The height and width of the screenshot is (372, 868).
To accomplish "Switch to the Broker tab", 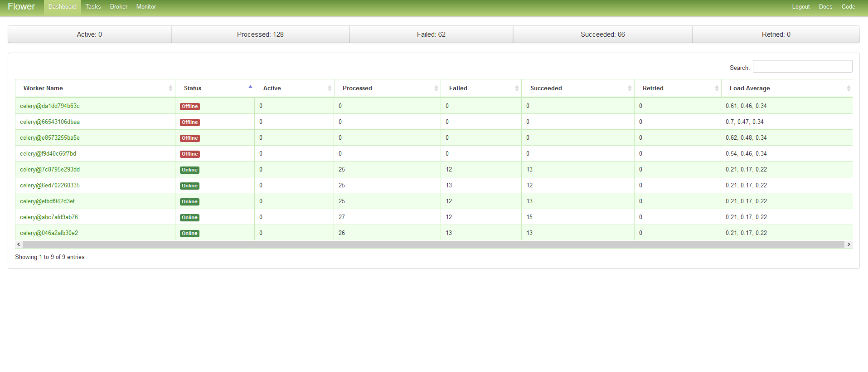I will pos(118,7).
